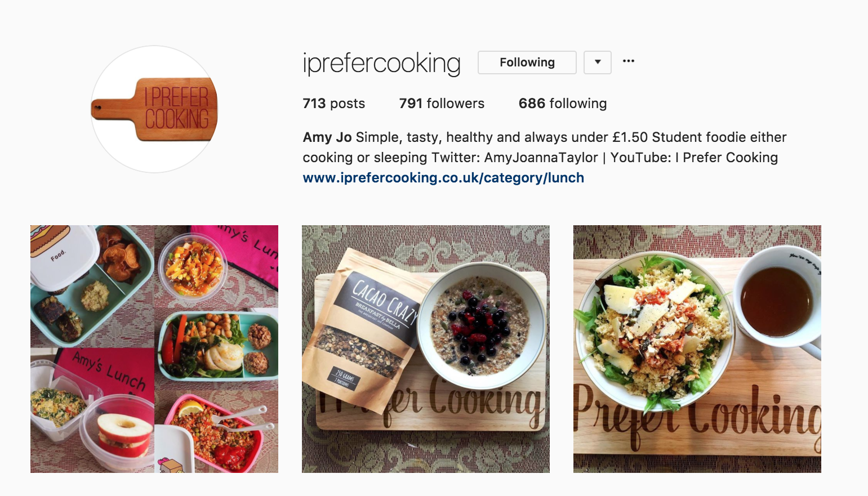View the 791 followers list

pyautogui.click(x=441, y=104)
